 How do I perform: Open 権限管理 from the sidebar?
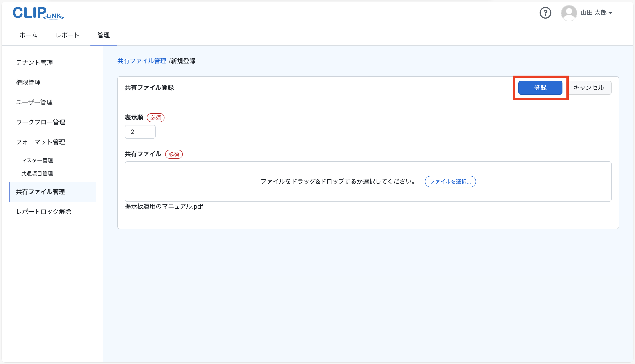(28, 82)
